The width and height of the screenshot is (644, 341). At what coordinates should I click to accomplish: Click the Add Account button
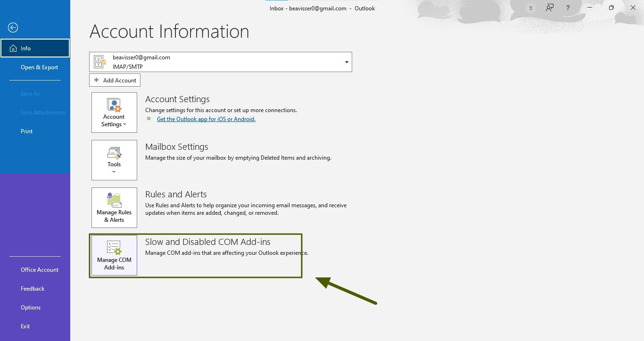pyautogui.click(x=115, y=80)
